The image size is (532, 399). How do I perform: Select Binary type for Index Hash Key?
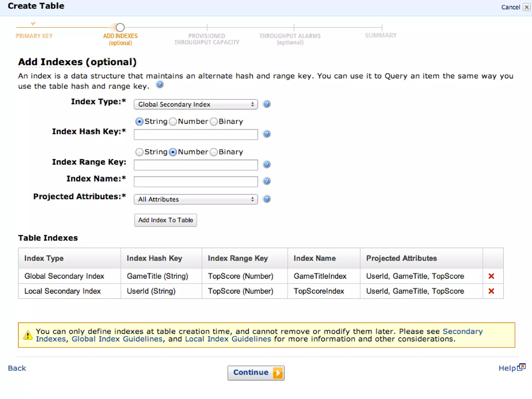point(214,122)
